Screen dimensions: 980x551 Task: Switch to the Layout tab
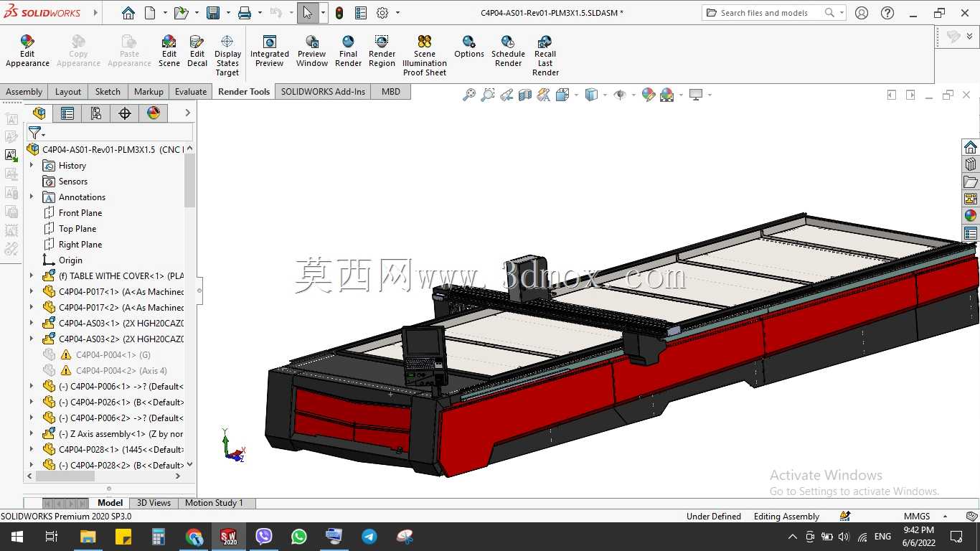(68, 92)
